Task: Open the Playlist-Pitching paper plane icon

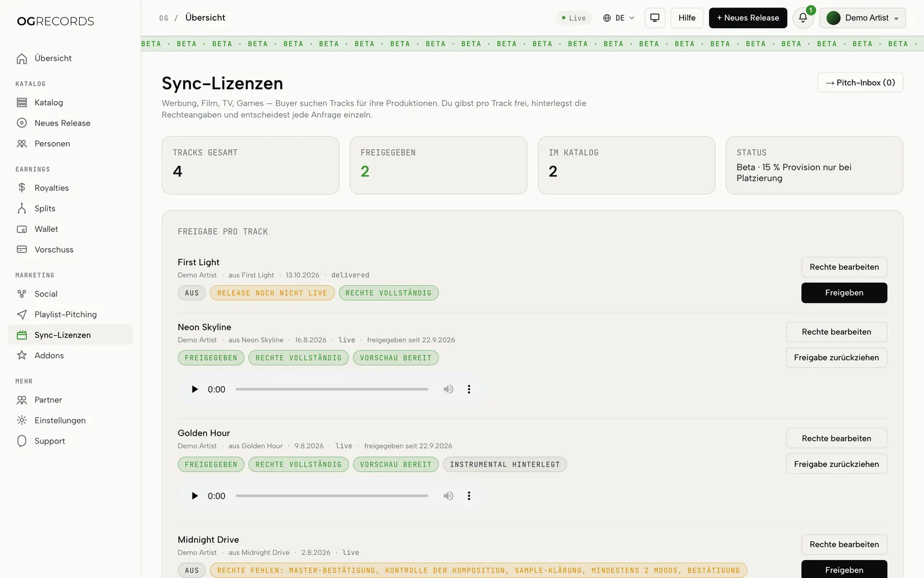Action: (22, 314)
